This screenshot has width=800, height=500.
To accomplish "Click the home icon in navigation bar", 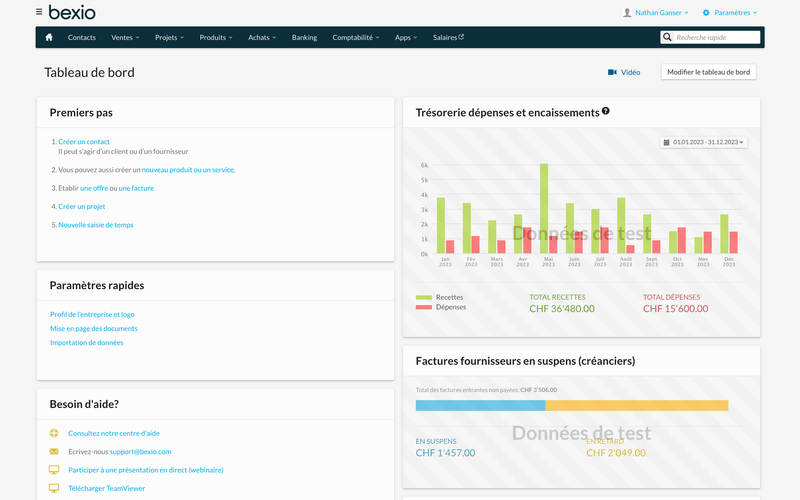I will click(49, 37).
